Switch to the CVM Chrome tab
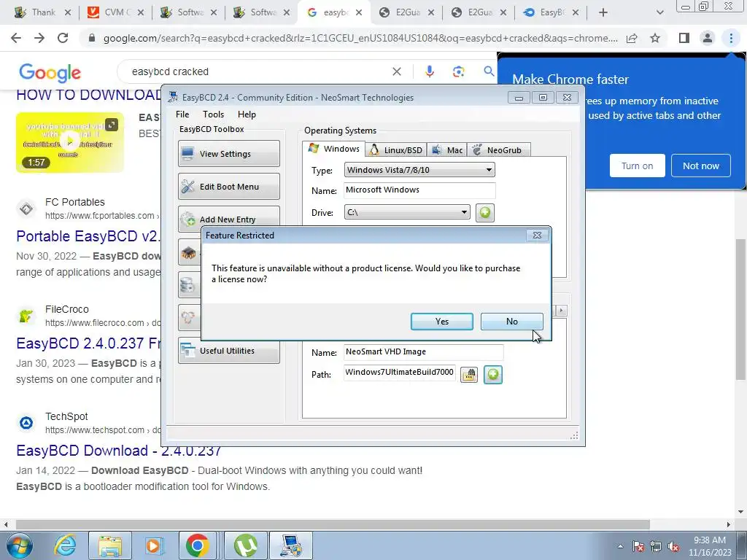The height and width of the screenshot is (560, 747). [x=115, y=12]
